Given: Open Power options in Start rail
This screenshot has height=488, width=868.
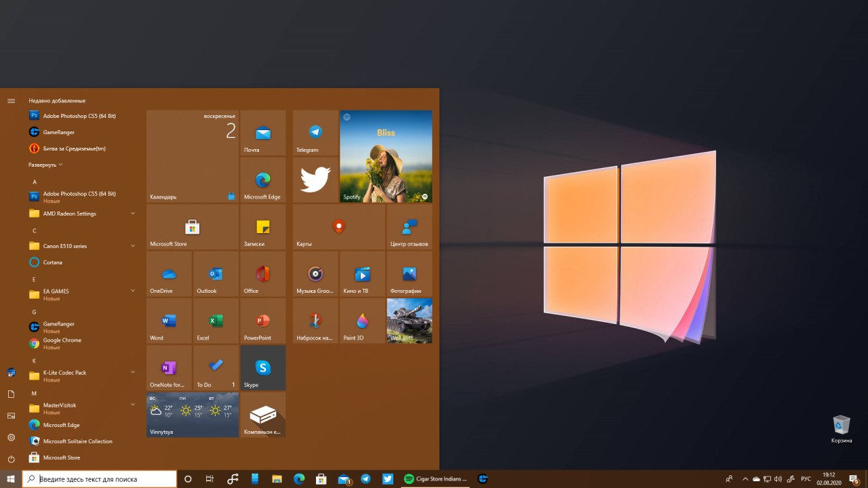Looking at the screenshot, I should pyautogui.click(x=11, y=459).
